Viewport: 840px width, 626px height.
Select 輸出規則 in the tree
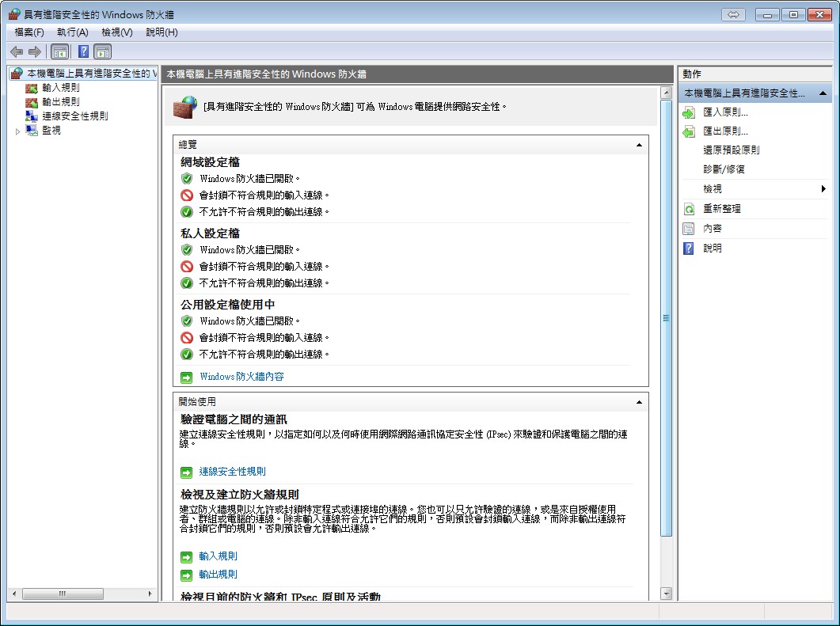point(61,102)
